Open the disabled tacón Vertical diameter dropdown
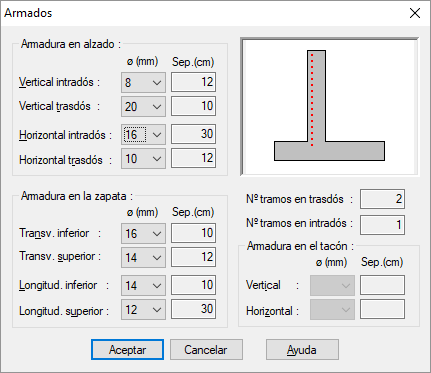This screenshot has width=431, height=373. pyautogui.click(x=332, y=285)
